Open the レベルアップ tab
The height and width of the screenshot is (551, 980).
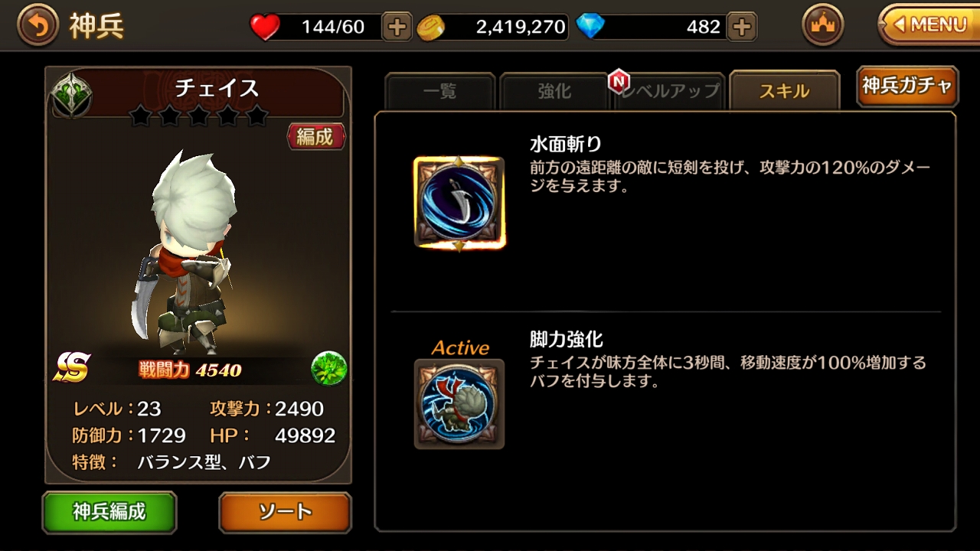670,92
